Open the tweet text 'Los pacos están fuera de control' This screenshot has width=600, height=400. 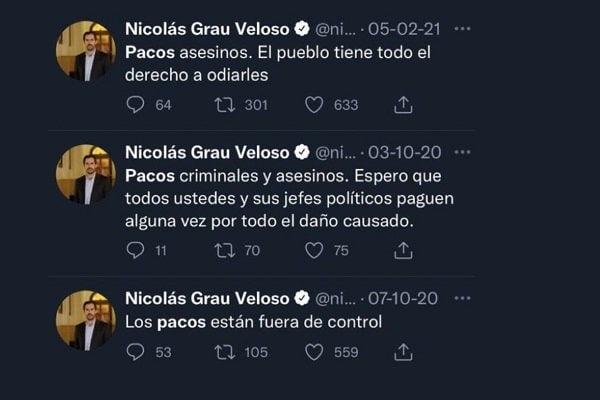[x=253, y=322]
